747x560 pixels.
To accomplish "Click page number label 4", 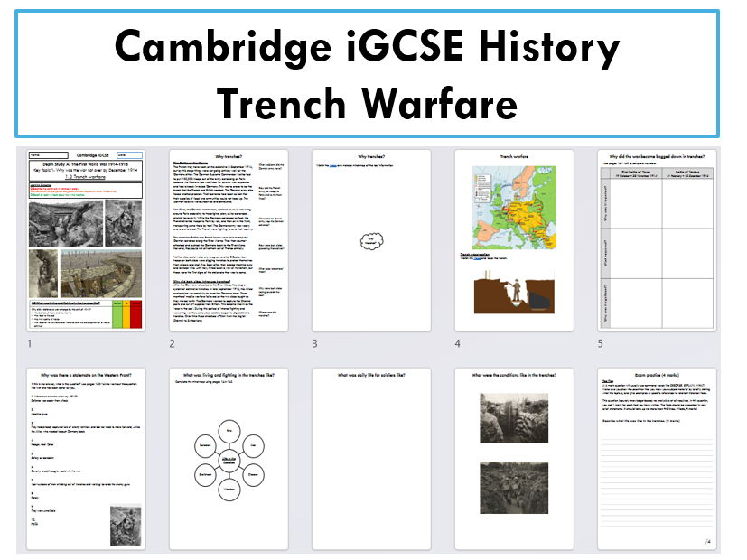I will (458, 343).
